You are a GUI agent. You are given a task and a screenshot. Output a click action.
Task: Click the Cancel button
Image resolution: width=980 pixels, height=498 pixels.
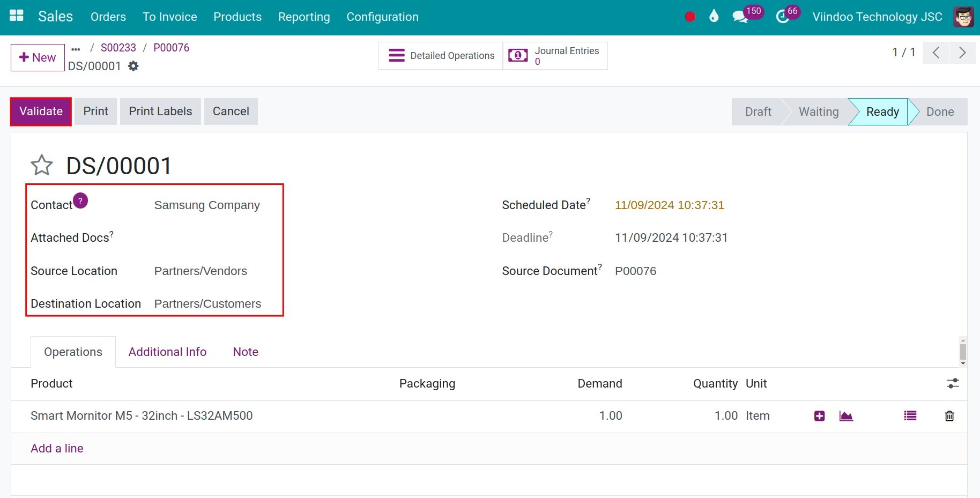coord(231,112)
